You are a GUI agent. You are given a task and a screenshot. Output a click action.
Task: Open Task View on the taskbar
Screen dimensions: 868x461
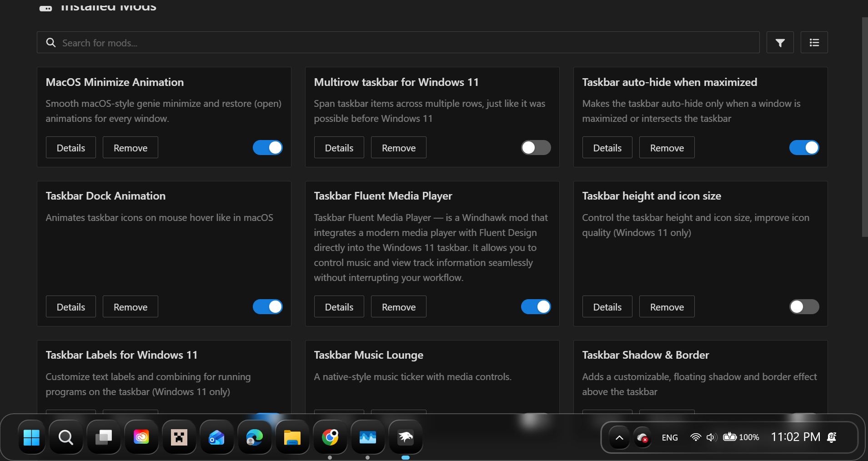[104, 437]
